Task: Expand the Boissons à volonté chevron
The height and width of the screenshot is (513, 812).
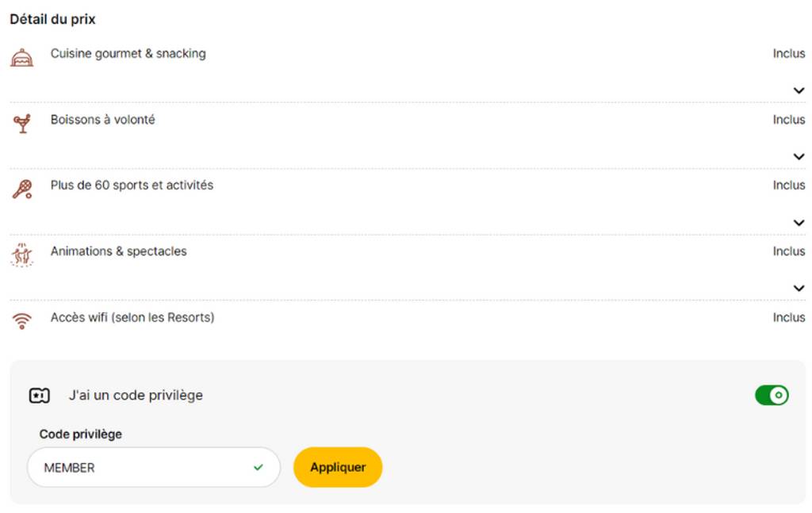Action: tap(799, 157)
